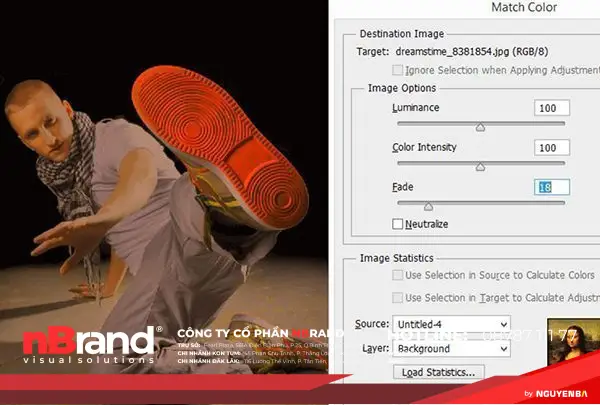Viewport: 600px width, 405px height.
Task: Click the Luminance label text
Action: (416, 108)
